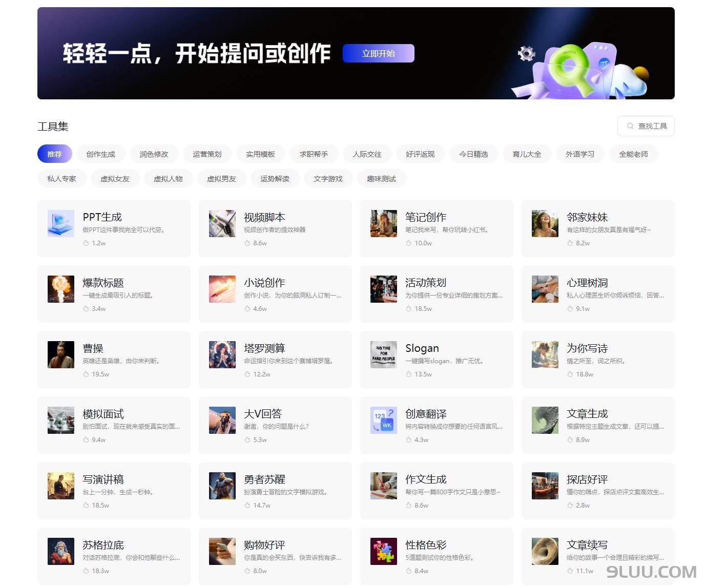706x588 pixels.
Task: Open the 塔罗测算 card image
Action: coord(222,354)
